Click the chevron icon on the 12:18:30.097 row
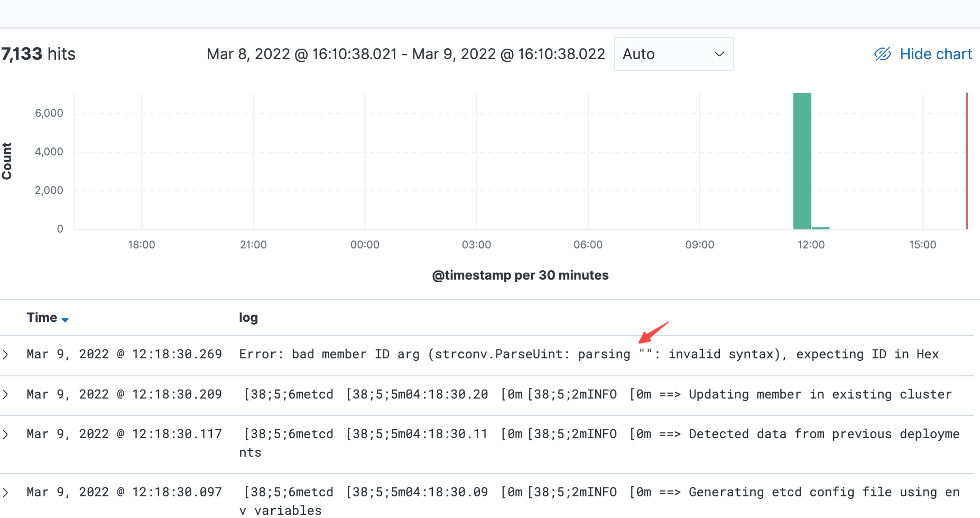Image resolution: width=980 pixels, height=518 pixels. (x=6, y=492)
